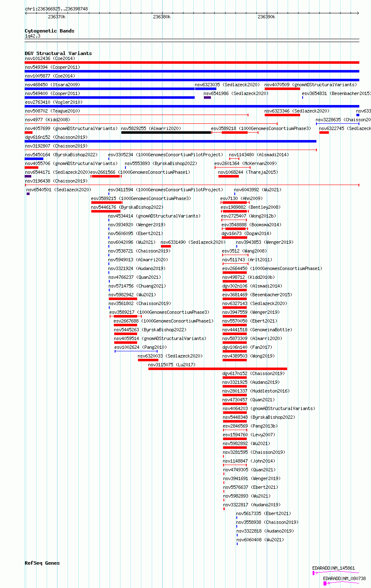The height and width of the screenshot is (588, 371).
Task: Click nsv2801337 (Huddleston2016) label
Action: 256,391
